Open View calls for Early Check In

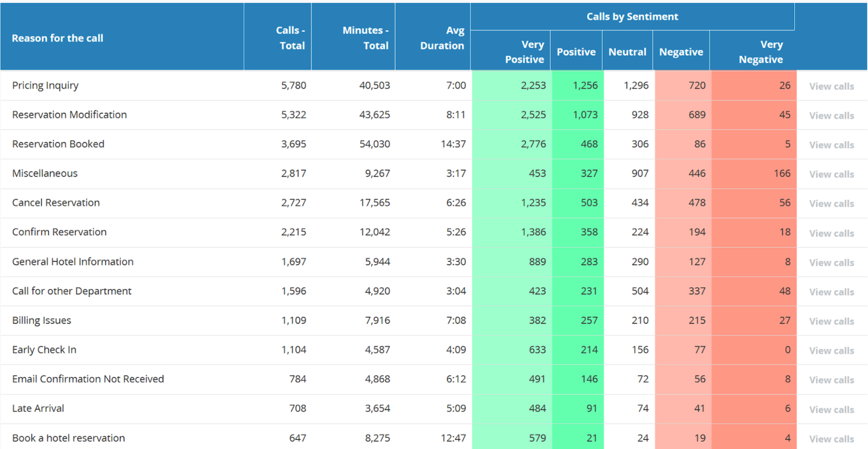[x=831, y=350]
